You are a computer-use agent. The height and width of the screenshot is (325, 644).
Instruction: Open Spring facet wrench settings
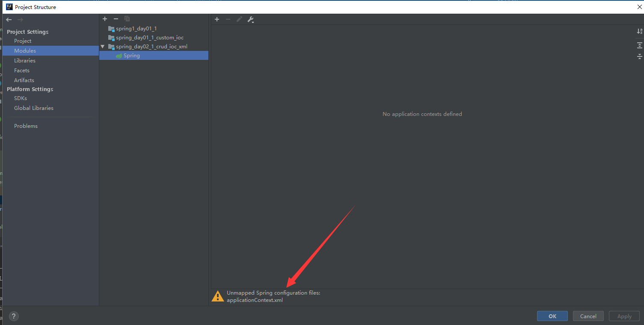(251, 19)
